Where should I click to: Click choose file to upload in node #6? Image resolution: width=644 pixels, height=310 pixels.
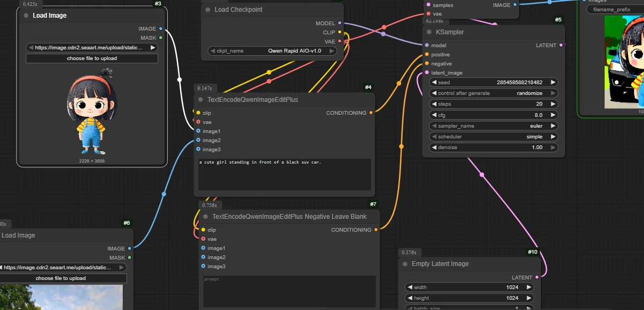click(x=61, y=278)
